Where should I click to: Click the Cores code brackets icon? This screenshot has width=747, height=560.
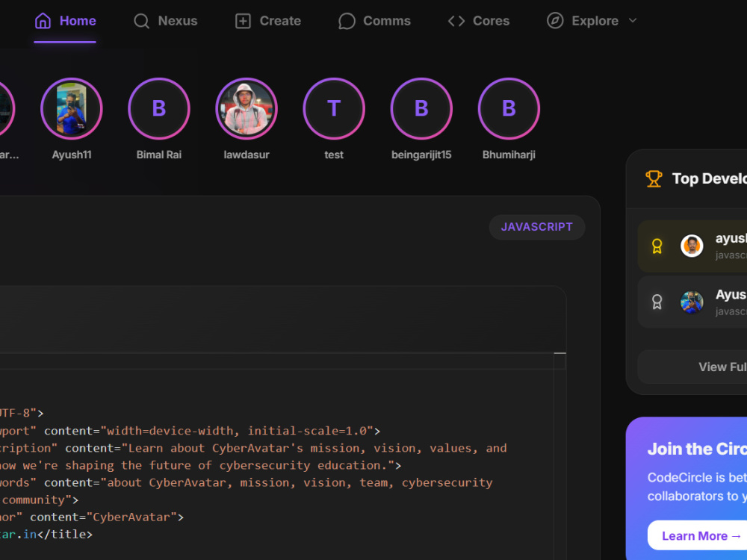(x=456, y=21)
